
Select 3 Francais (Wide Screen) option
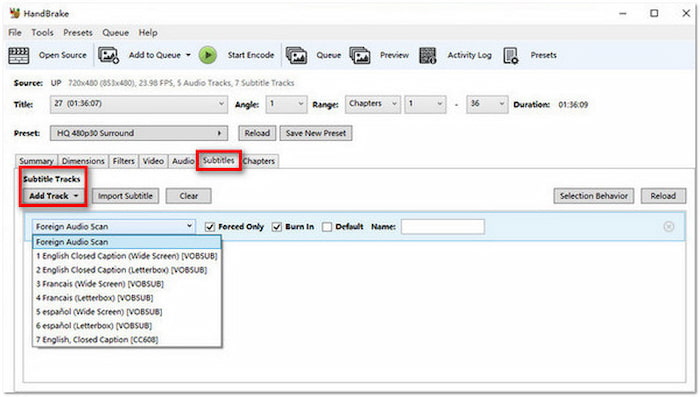[127, 284]
